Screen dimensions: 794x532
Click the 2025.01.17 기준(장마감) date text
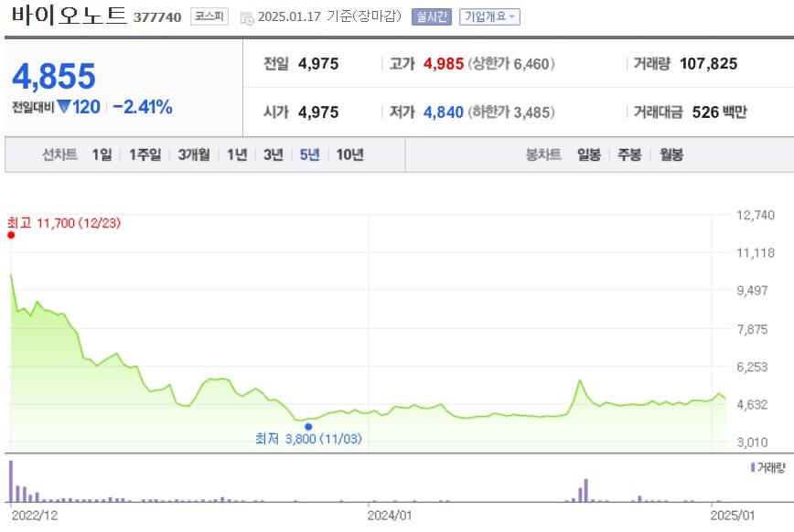tap(329, 16)
